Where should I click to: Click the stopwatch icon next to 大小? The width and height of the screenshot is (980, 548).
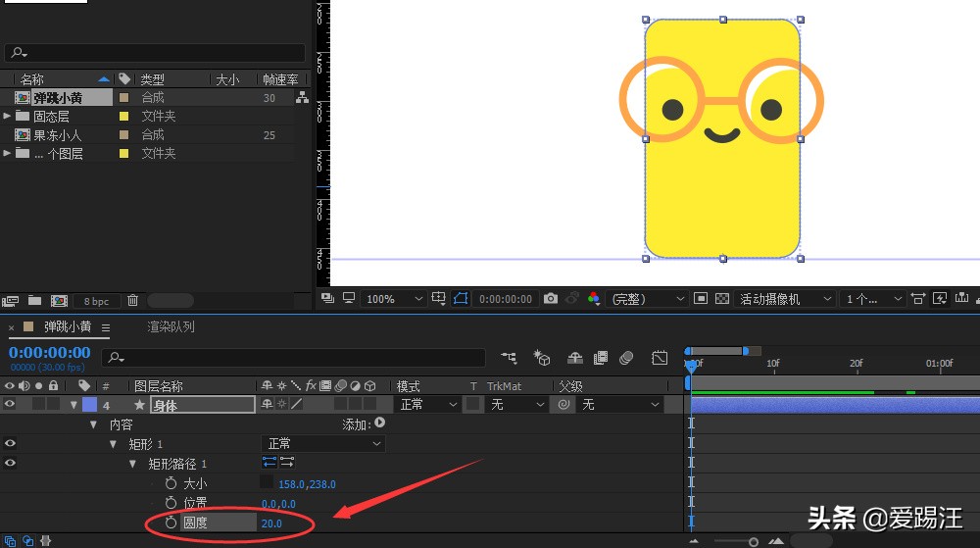[171, 483]
